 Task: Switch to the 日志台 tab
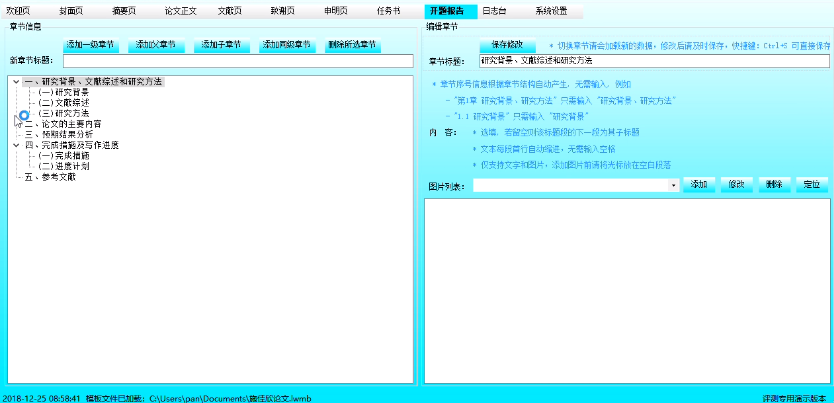pyautogui.click(x=495, y=11)
